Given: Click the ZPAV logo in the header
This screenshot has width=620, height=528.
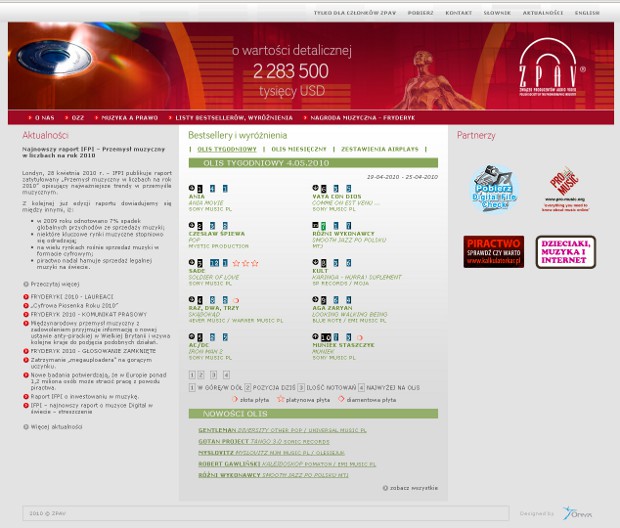Looking at the screenshot, I should pos(551,67).
